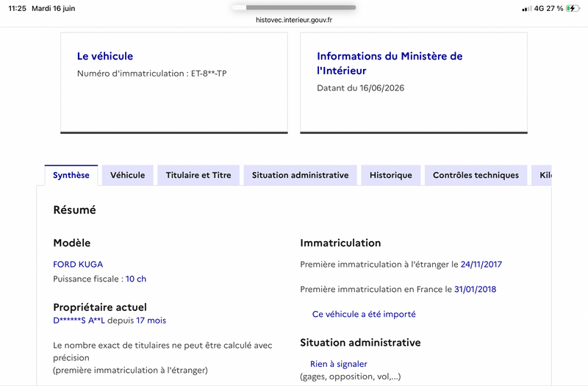This screenshot has height=386, width=588.
Task: Click the Mardi 16 juin date
Action: [53, 8]
